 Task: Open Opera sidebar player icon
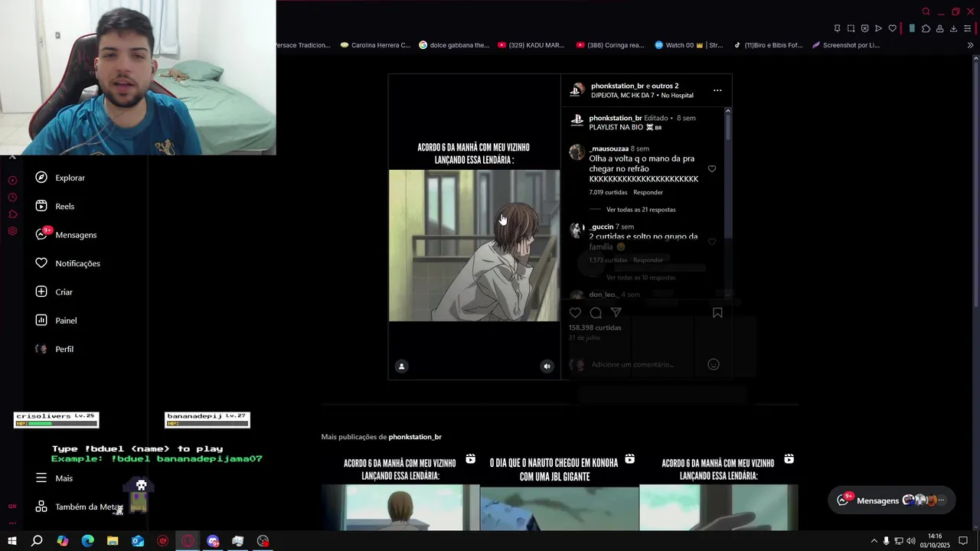(x=12, y=181)
